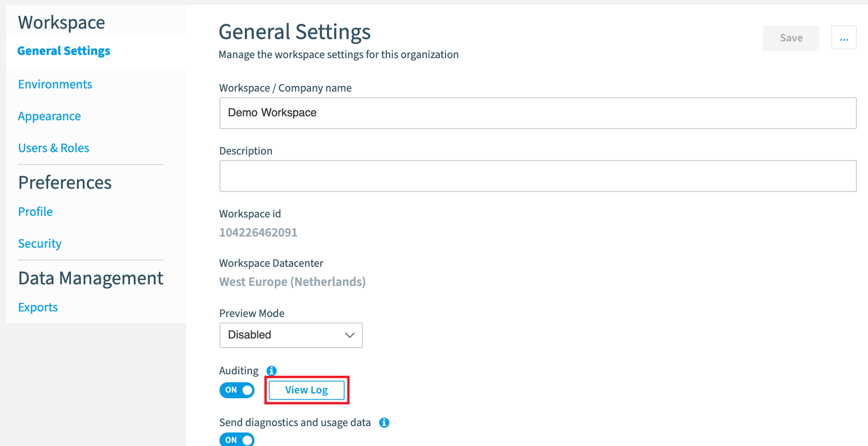This screenshot has height=446, width=868.
Task: Click the Workspace / Company name field
Action: [x=538, y=113]
